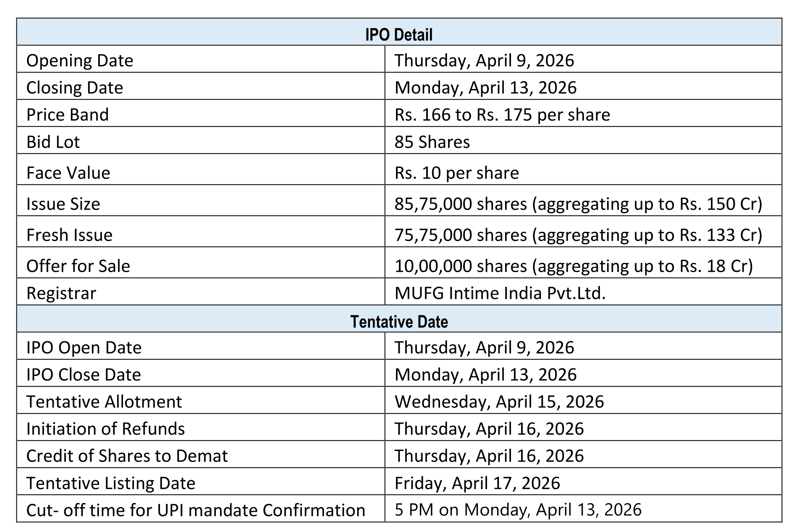Click the IPO Open Date label

coord(84,348)
